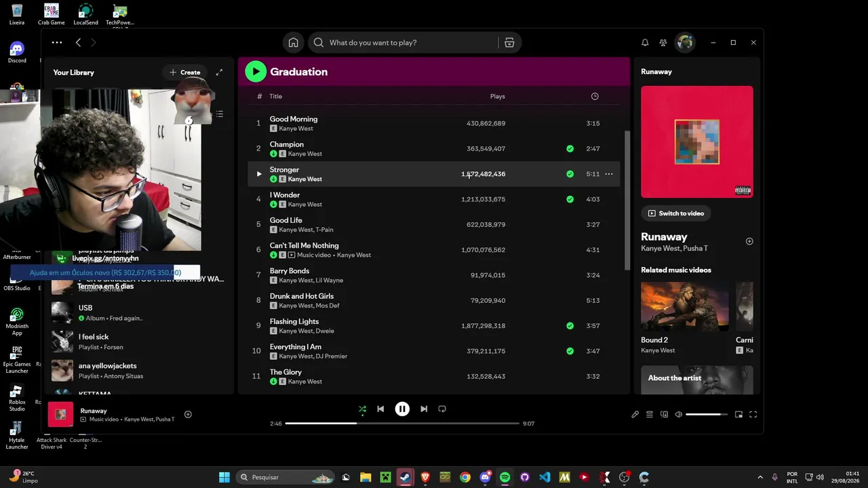
Task: Open the About the artist card
Action: [x=697, y=380]
